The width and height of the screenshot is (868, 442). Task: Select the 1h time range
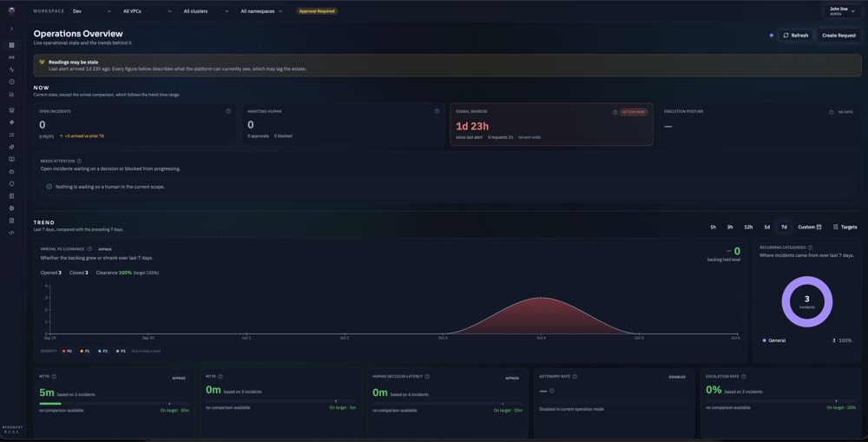(x=713, y=228)
